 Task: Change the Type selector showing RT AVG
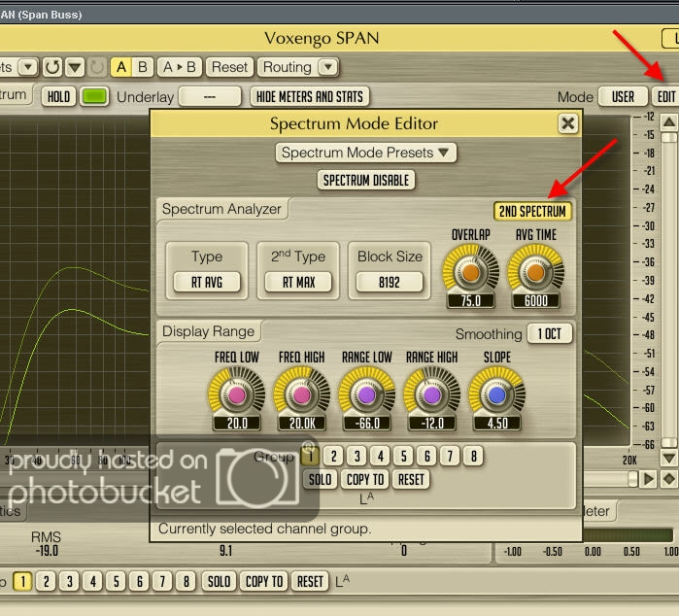coord(207,282)
